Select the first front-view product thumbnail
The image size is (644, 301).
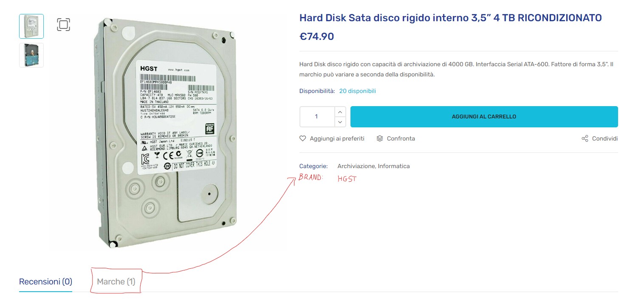pos(31,26)
